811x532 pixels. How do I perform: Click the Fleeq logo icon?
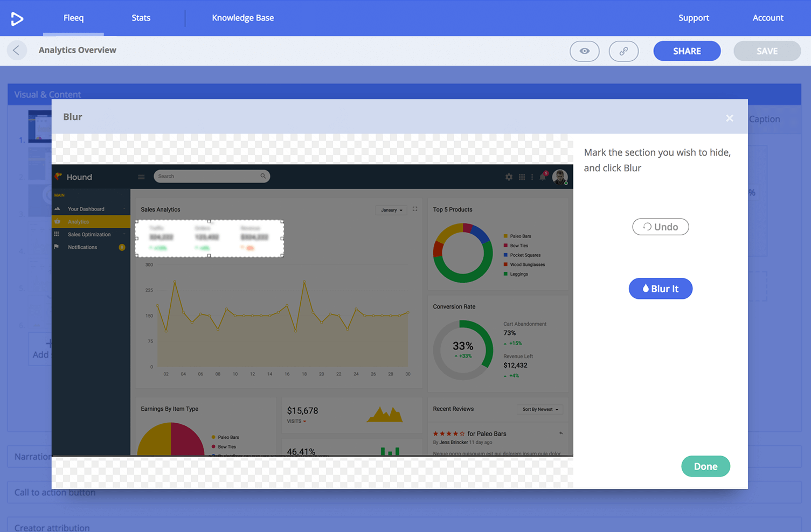(17, 18)
